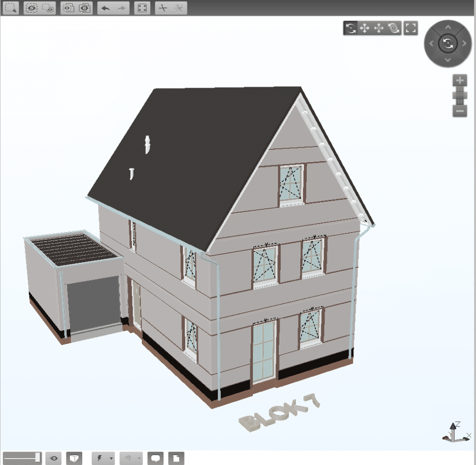This screenshot has width=476, height=465.
Task: Click the undo arrow button
Action: [105, 8]
